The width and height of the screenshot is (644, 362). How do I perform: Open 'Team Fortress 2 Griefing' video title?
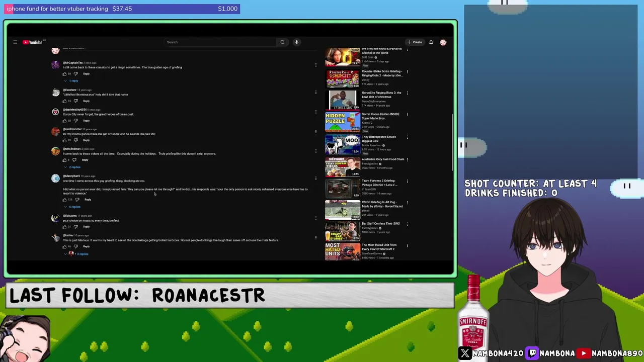point(379,183)
